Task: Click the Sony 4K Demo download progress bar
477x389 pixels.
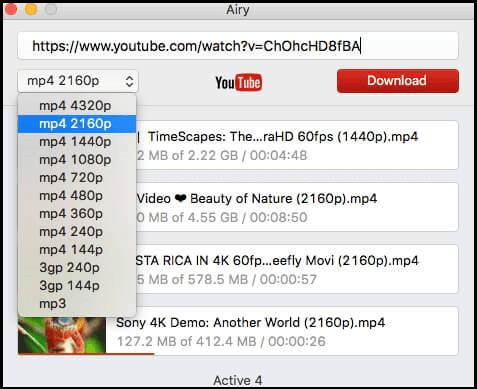Action: [x=86, y=354]
